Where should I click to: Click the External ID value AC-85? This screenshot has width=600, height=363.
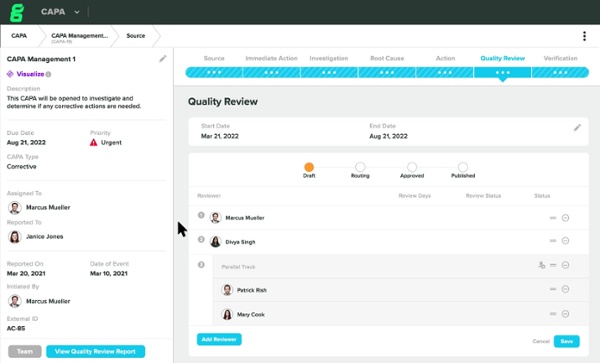coord(16,328)
